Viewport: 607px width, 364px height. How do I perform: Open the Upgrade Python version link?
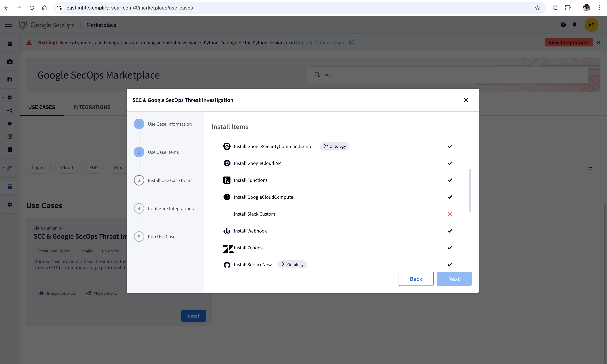tap(321, 43)
